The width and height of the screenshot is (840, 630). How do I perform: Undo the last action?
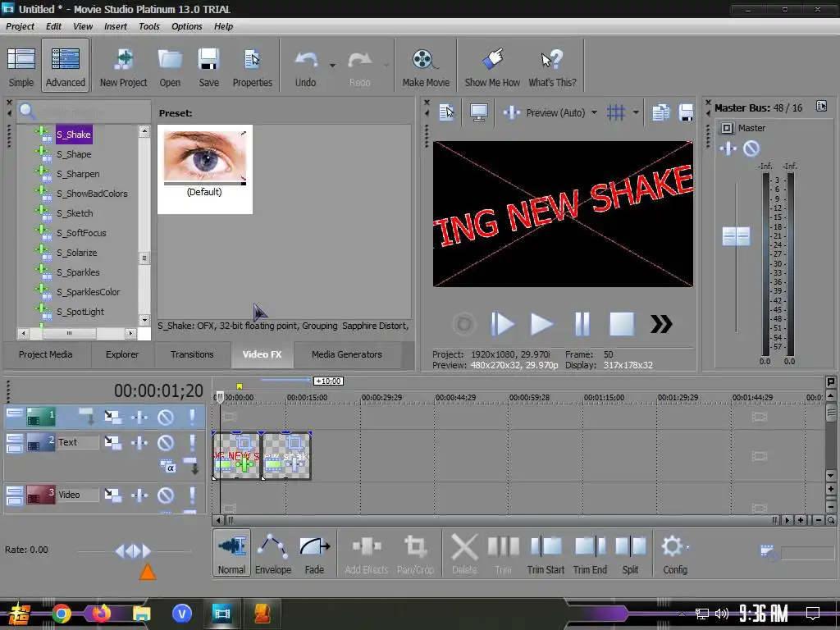(305, 67)
